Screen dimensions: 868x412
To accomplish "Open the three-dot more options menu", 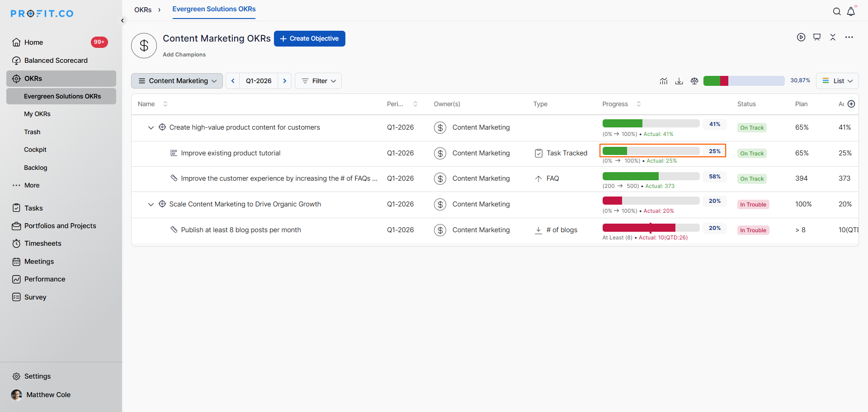I will [849, 37].
